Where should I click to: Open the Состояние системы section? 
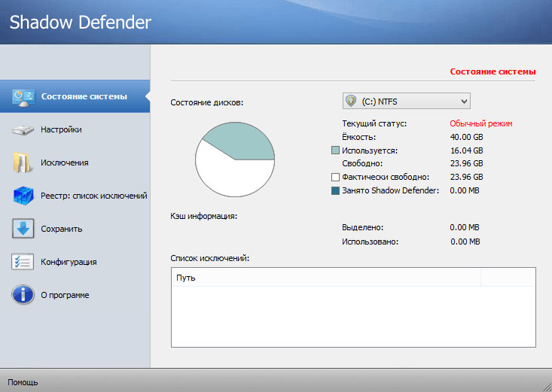point(75,96)
